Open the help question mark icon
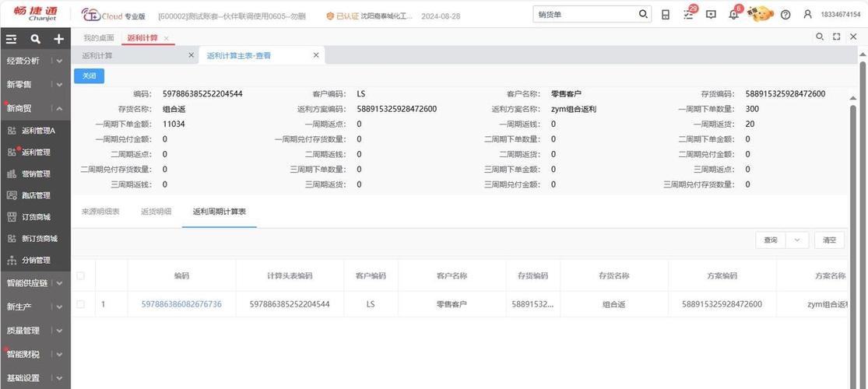 pyautogui.click(x=785, y=15)
